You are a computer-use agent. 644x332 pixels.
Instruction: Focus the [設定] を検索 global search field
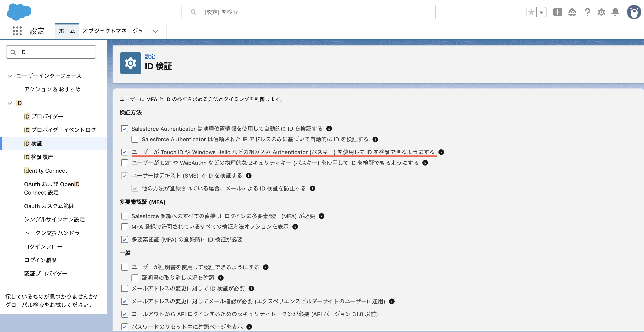tap(308, 12)
